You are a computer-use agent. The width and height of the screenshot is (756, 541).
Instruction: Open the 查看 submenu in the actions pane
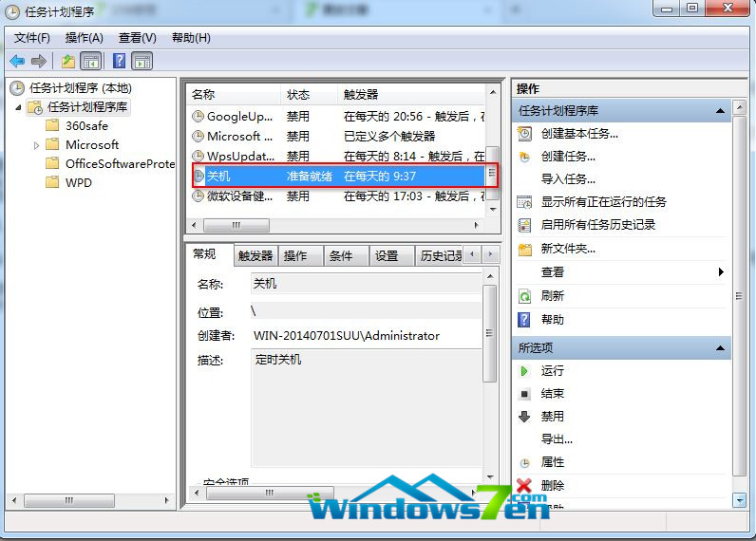point(720,272)
